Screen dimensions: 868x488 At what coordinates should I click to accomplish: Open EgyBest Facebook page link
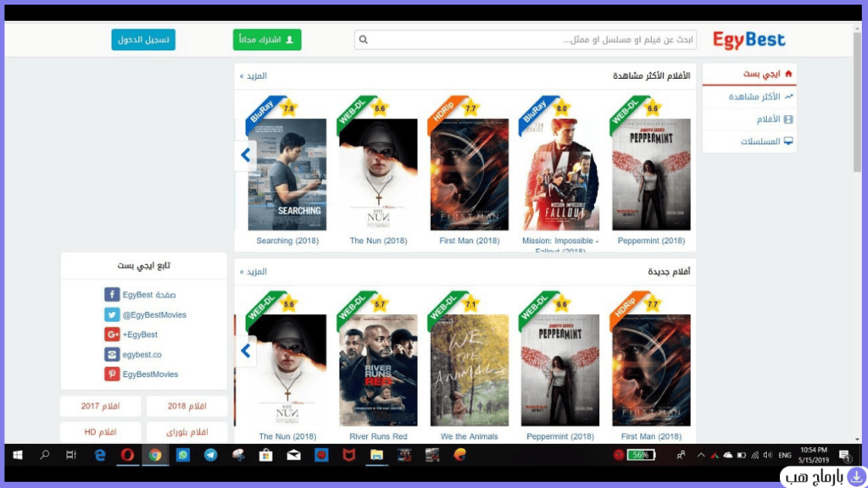point(140,295)
